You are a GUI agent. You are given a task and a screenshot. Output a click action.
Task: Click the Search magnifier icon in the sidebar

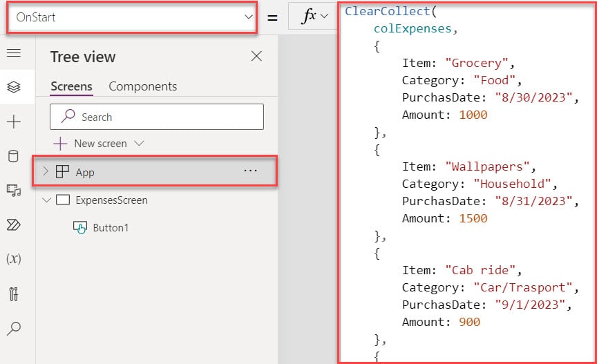pos(14,328)
